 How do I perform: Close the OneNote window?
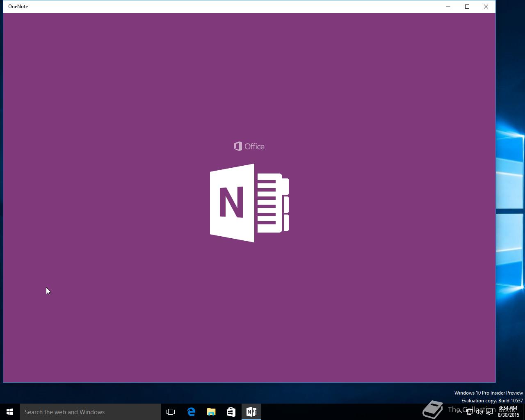[486, 7]
